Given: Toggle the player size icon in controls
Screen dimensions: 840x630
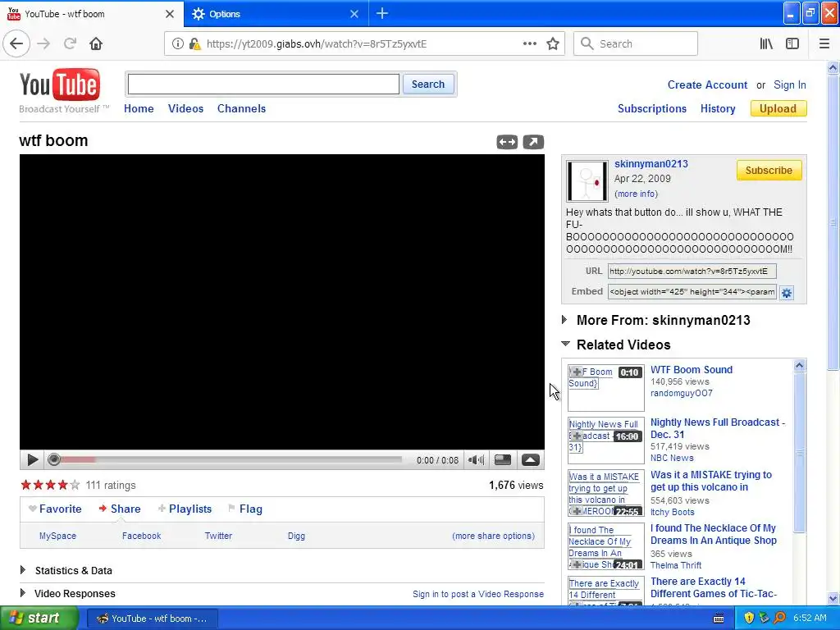Looking at the screenshot, I should point(503,459).
